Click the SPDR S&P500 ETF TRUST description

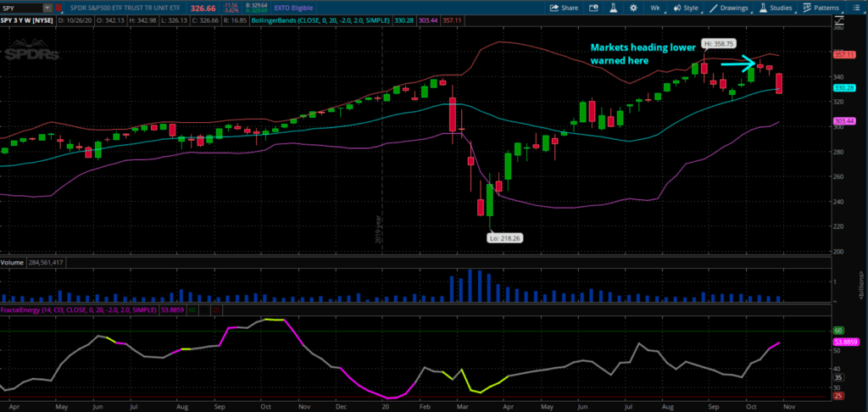click(x=124, y=8)
